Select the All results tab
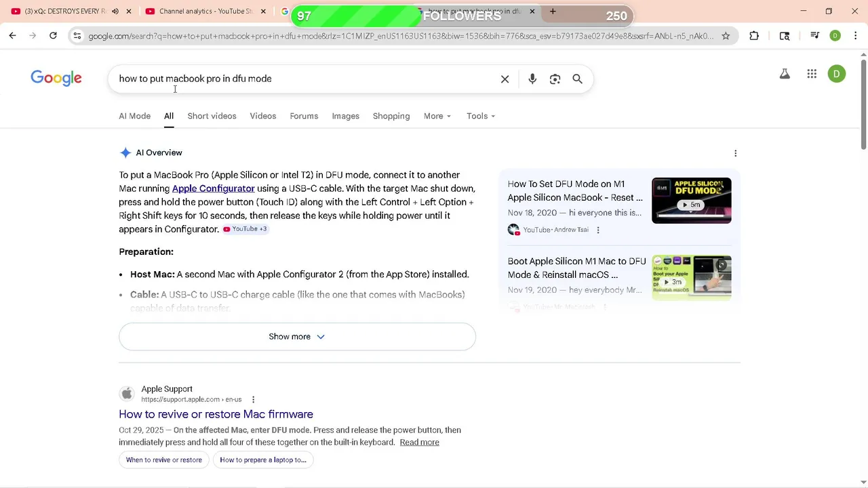The width and height of the screenshot is (868, 488). coord(168,116)
